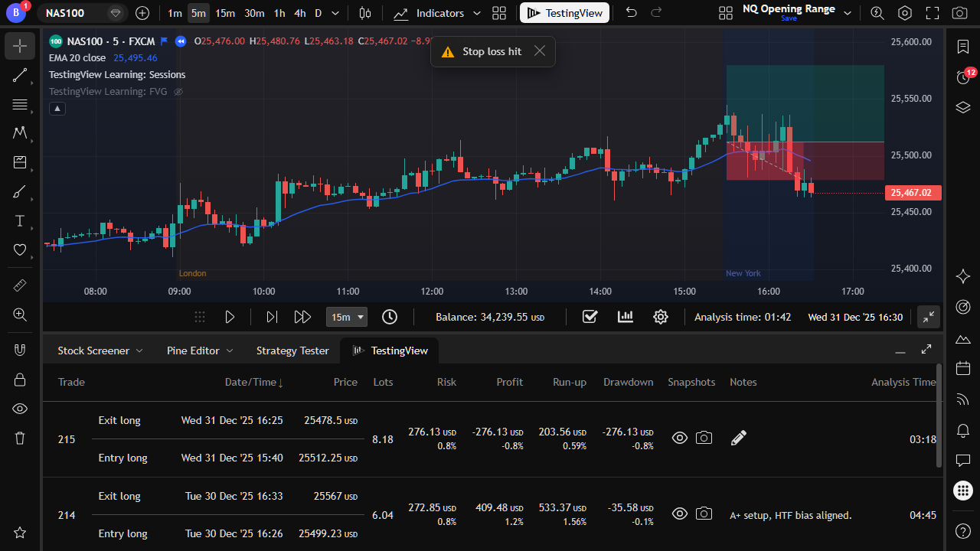The image size is (980, 551).
Task: Open the calendar panel icon
Action: pos(963,369)
